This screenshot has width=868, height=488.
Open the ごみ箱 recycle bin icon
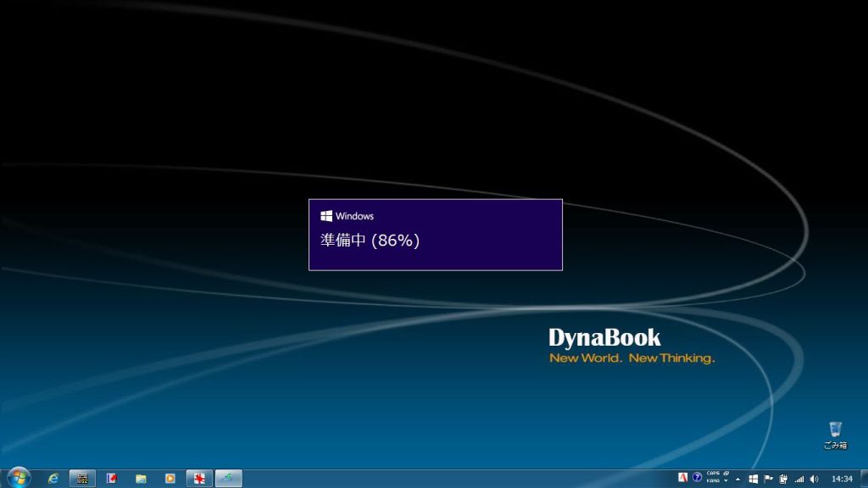tap(835, 435)
